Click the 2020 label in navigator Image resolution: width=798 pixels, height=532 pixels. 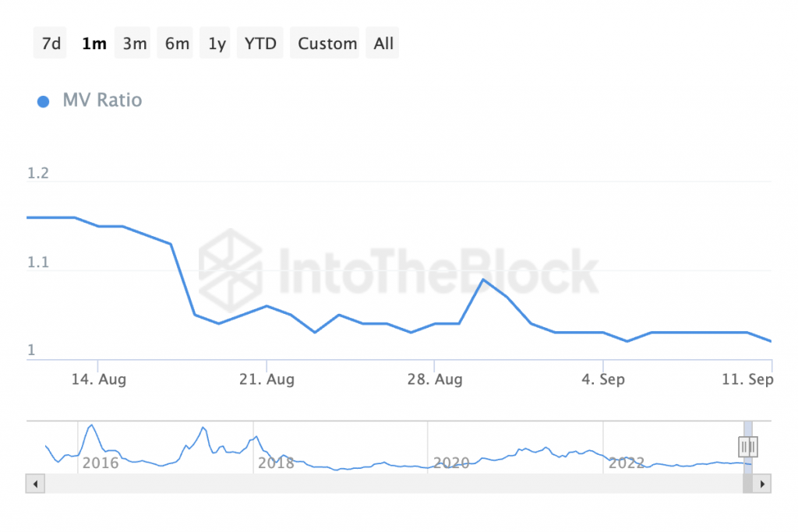click(x=451, y=463)
